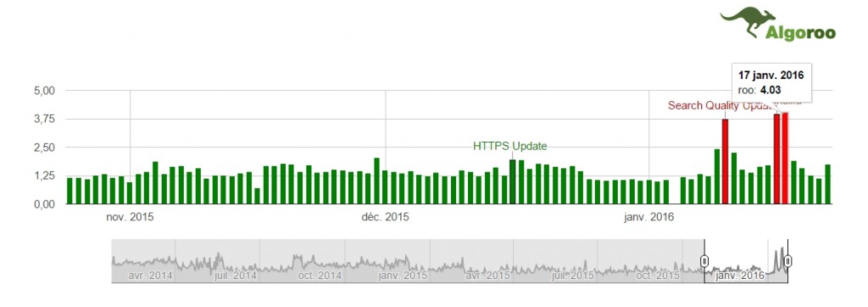868x307 pixels.
Task: Click the first green bar on the chart
Action: pyautogui.click(x=70, y=191)
